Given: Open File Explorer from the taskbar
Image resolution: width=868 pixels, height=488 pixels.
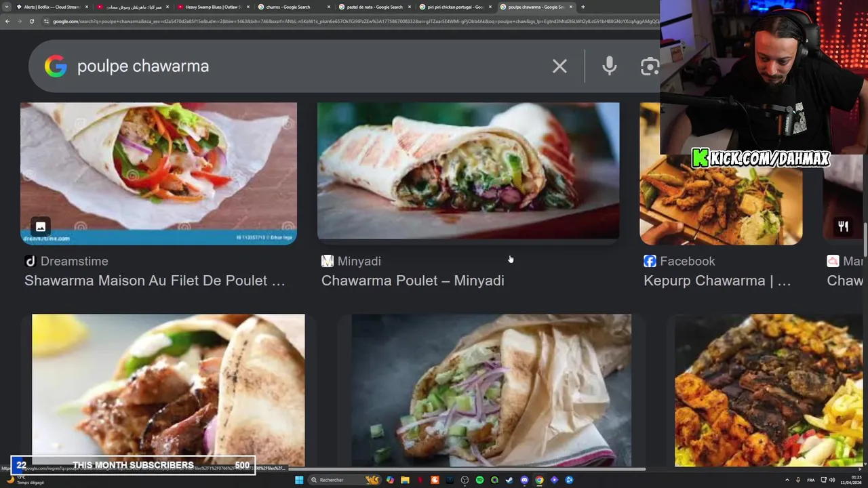Looking at the screenshot, I should coord(405,480).
